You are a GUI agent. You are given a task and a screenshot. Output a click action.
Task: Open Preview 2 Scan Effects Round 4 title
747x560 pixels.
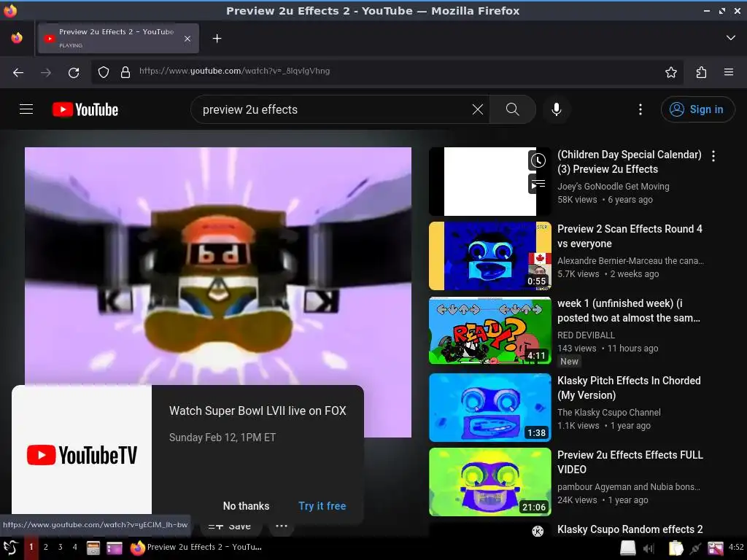630,236
